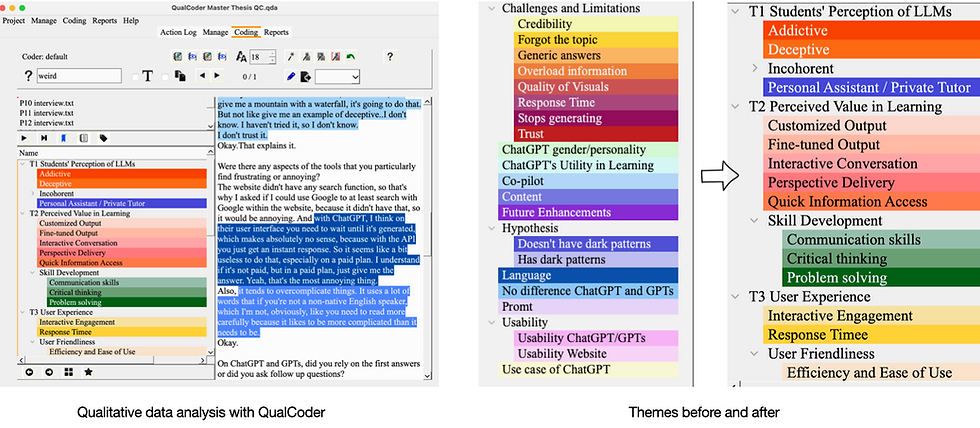Click the green undo arrow icon
This screenshot has height=428, width=980.
[351, 57]
